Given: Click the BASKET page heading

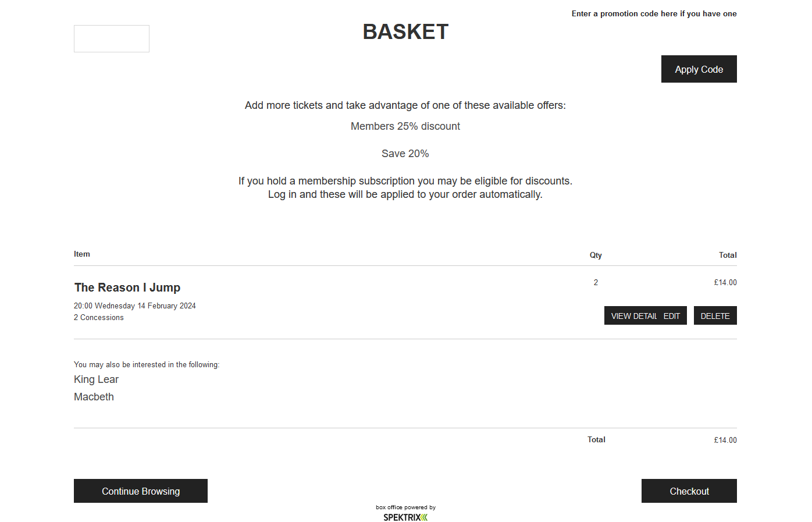Looking at the screenshot, I should (x=405, y=32).
